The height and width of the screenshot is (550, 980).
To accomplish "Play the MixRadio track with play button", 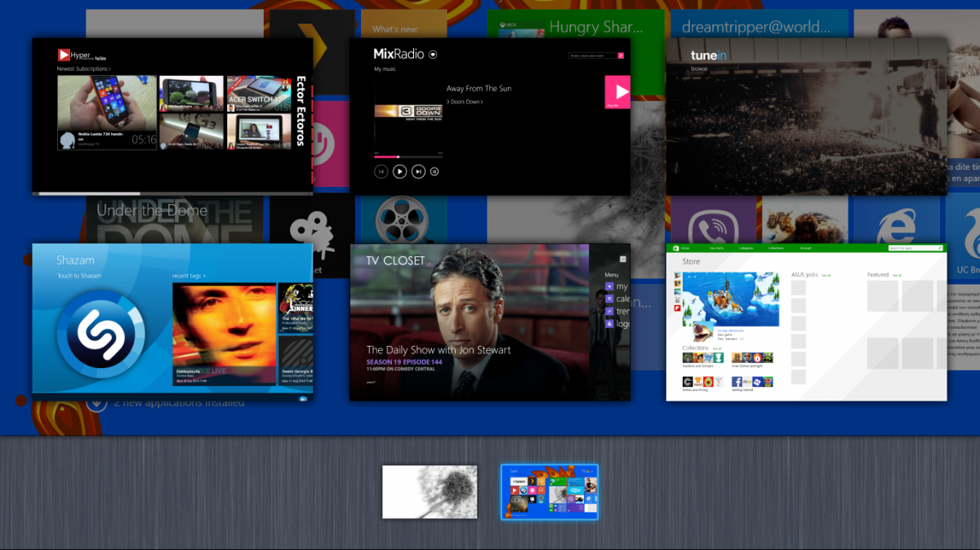I will coord(399,171).
